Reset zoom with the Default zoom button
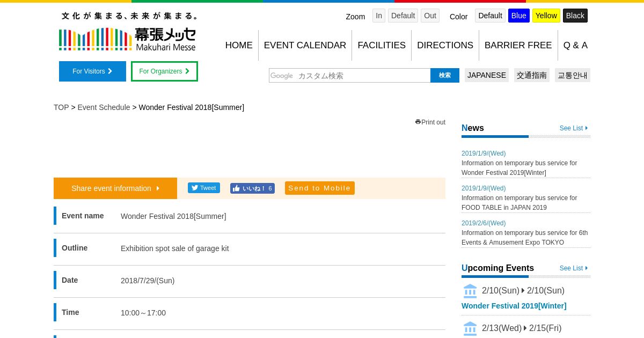Image resolution: width=644 pixels, height=338 pixels. coord(403,16)
